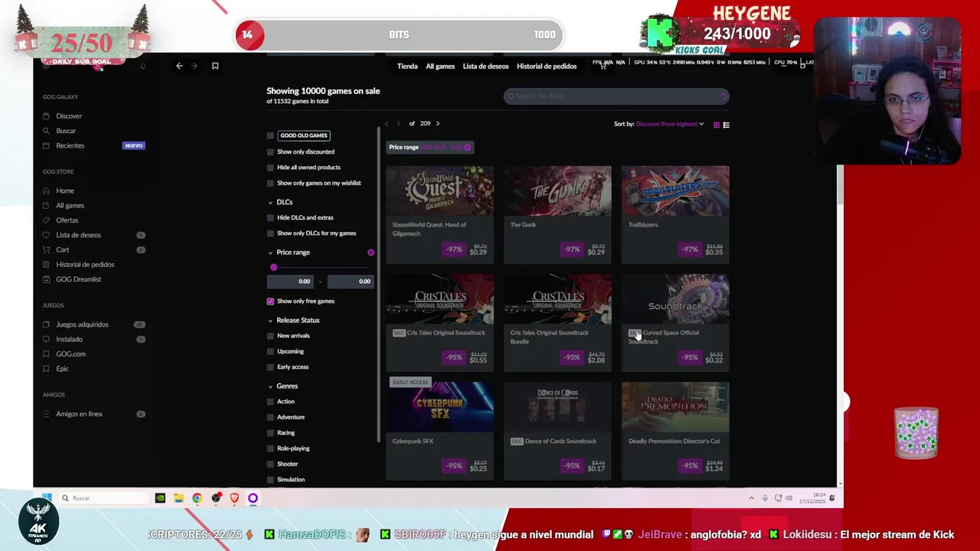
Task: Open Historial de pedidos top menu
Action: pyautogui.click(x=547, y=67)
